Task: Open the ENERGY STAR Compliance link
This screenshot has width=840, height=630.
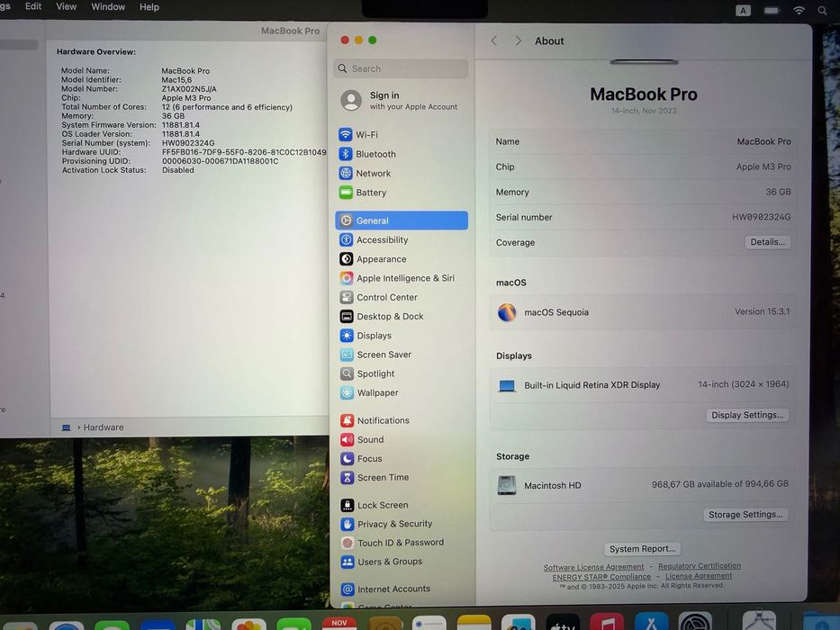Action: coord(601,577)
